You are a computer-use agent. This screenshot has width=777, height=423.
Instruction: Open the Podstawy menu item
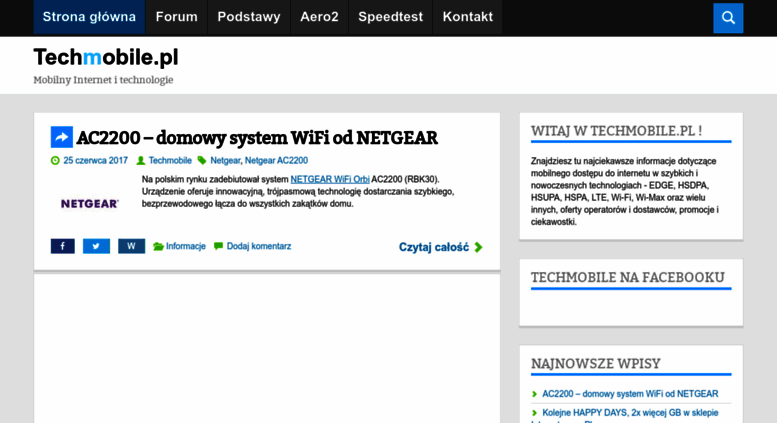pos(249,17)
